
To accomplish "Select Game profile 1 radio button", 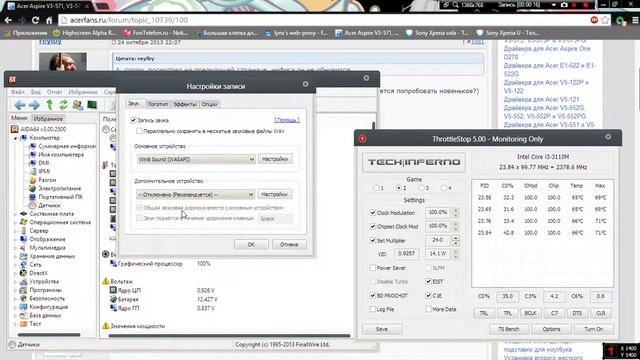I will click(x=376, y=188).
